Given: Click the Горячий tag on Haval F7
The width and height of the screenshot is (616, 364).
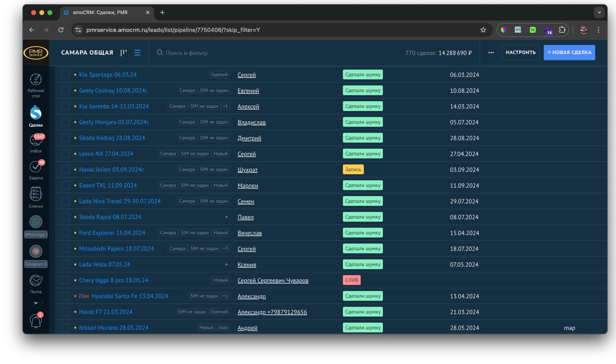Looking at the screenshot, I should click(x=220, y=312).
